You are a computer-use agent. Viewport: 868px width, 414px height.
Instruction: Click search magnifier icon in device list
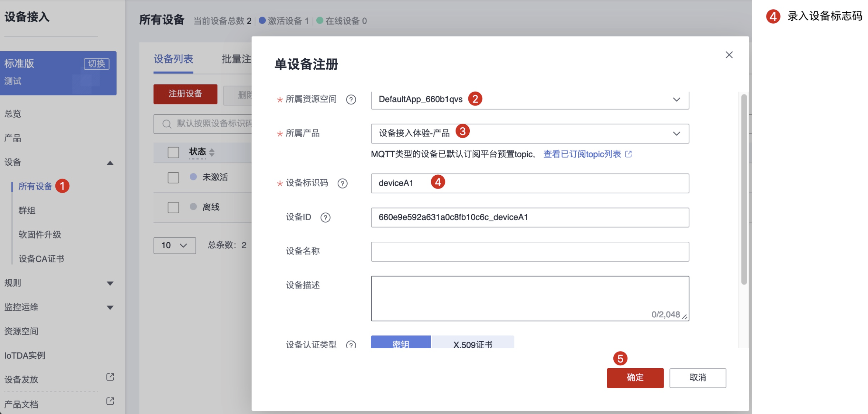[167, 124]
